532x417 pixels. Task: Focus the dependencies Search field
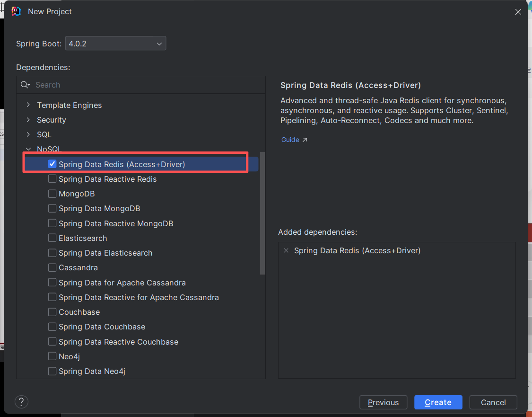[141, 85]
